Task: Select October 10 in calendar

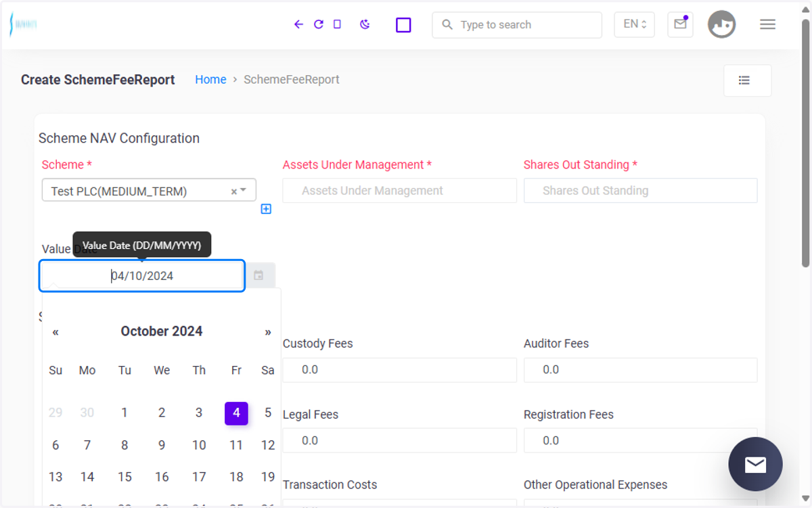Action: tap(199, 445)
